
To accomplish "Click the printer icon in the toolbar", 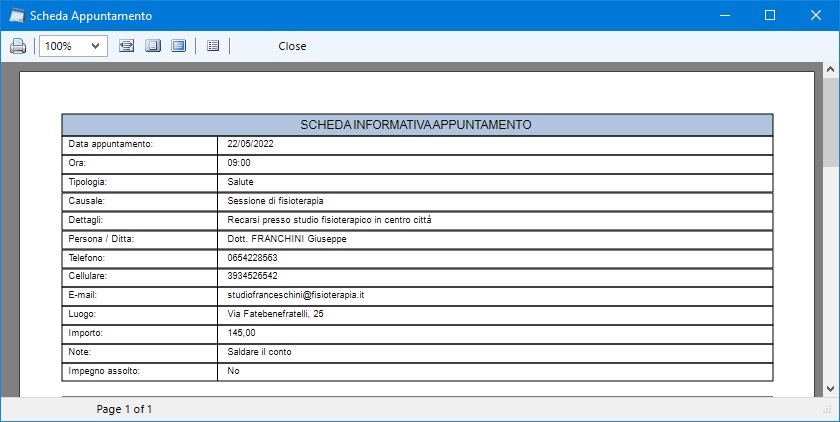I will (18, 46).
